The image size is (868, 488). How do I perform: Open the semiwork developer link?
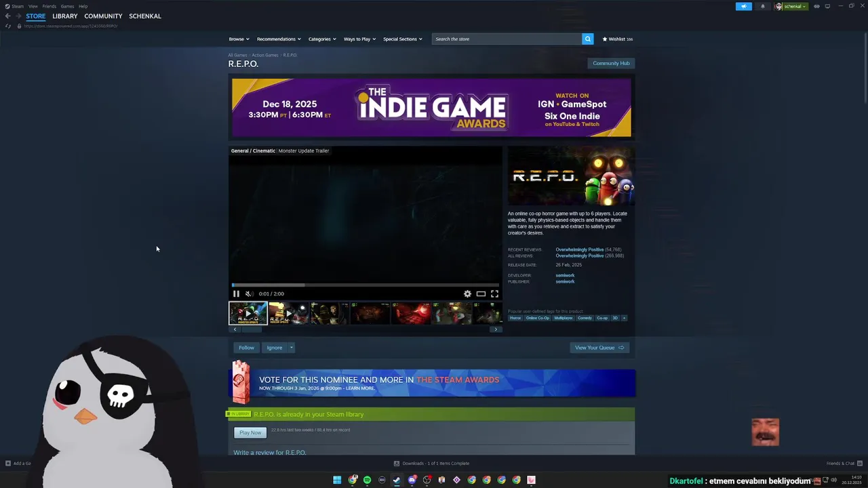tap(565, 275)
